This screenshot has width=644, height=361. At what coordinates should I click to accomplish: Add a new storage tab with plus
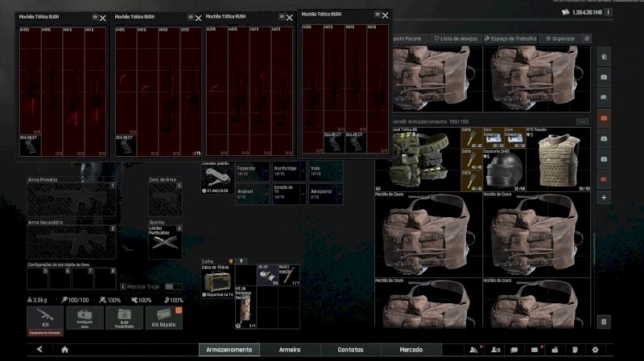coord(604,197)
